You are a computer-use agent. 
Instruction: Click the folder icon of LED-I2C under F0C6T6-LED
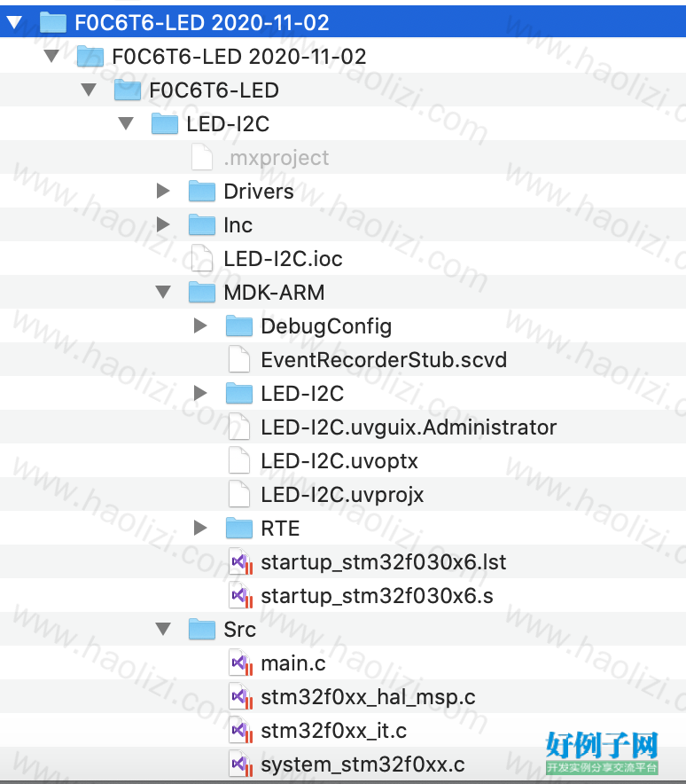point(165,123)
